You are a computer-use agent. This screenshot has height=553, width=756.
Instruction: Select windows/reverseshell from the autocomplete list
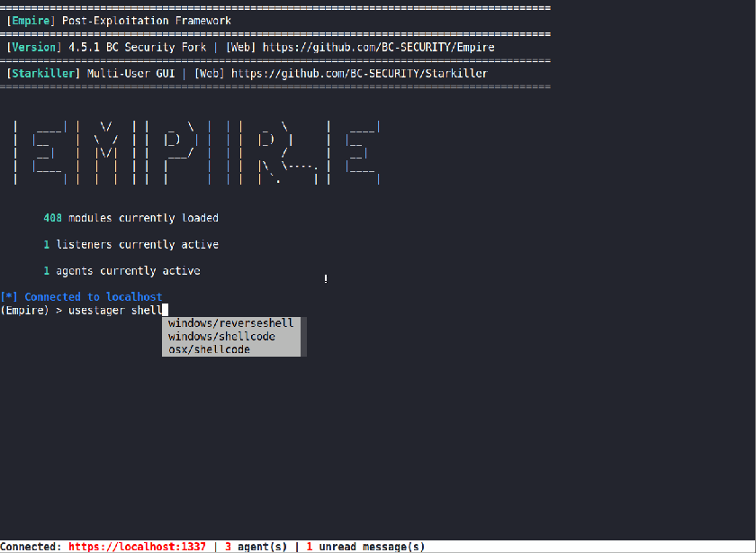[x=222, y=322]
